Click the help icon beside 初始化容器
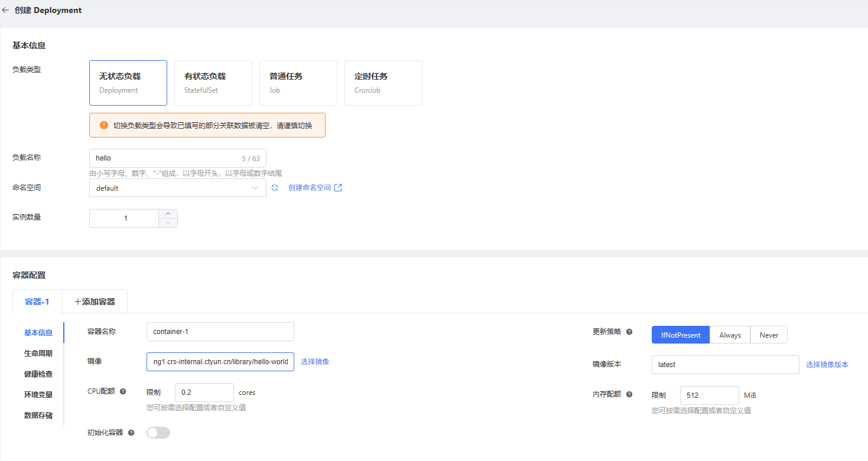 [131, 433]
